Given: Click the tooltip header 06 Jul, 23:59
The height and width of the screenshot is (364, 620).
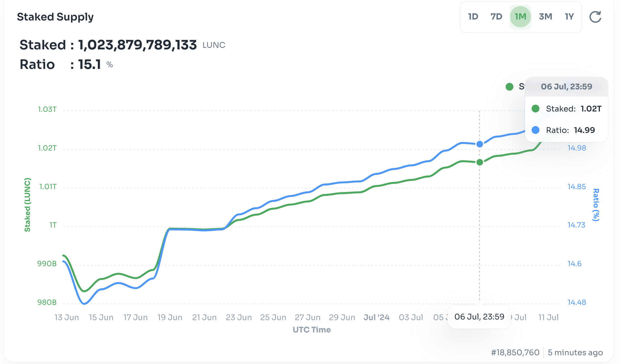Looking at the screenshot, I should (x=566, y=87).
